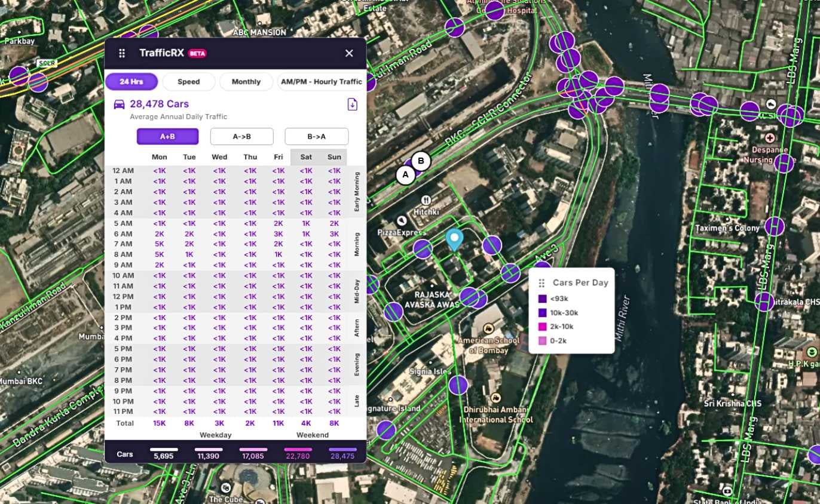Click the 11 PM row label
This screenshot has height=504, width=820.
point(123,411)
